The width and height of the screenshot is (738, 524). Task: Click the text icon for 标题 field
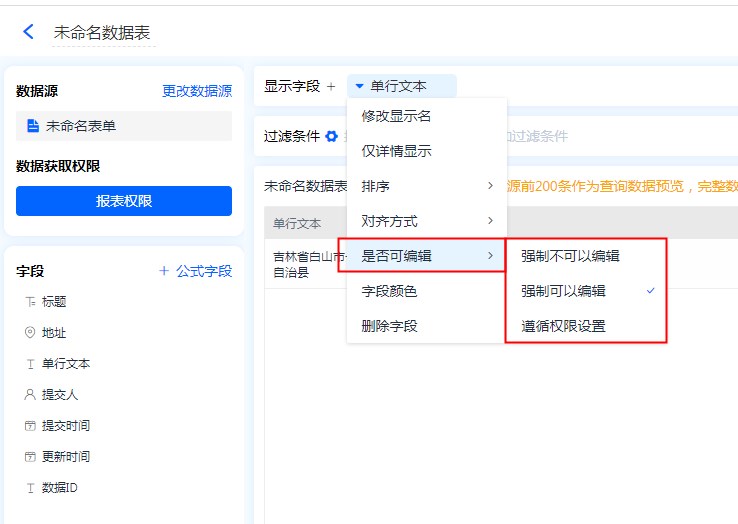click(30, 302)
